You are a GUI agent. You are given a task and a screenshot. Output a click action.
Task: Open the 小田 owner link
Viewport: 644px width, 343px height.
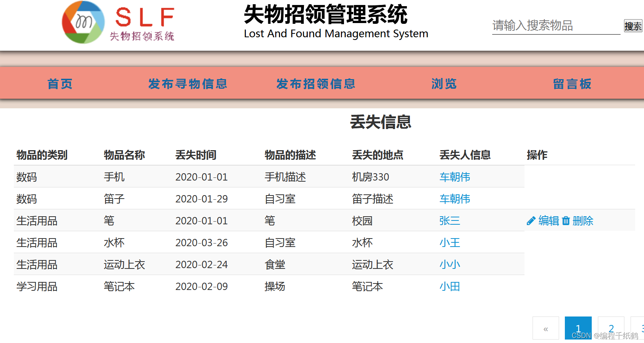click(450, 287)
